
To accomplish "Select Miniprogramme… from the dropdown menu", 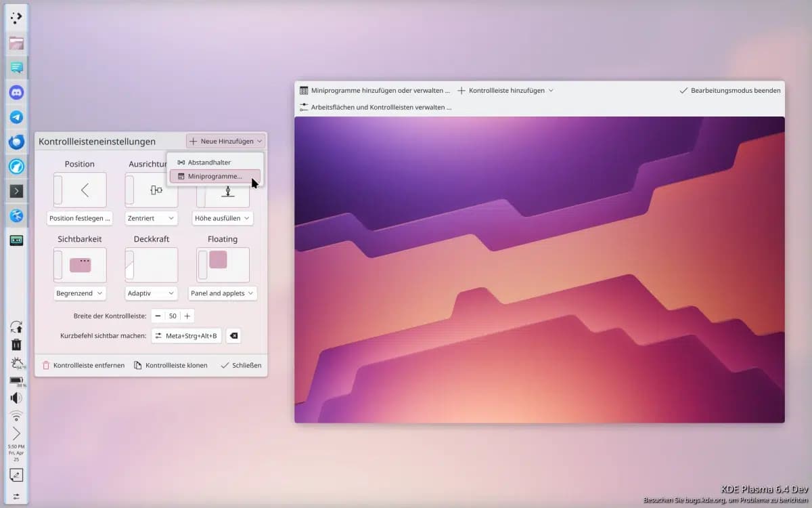I will (215, 176).
